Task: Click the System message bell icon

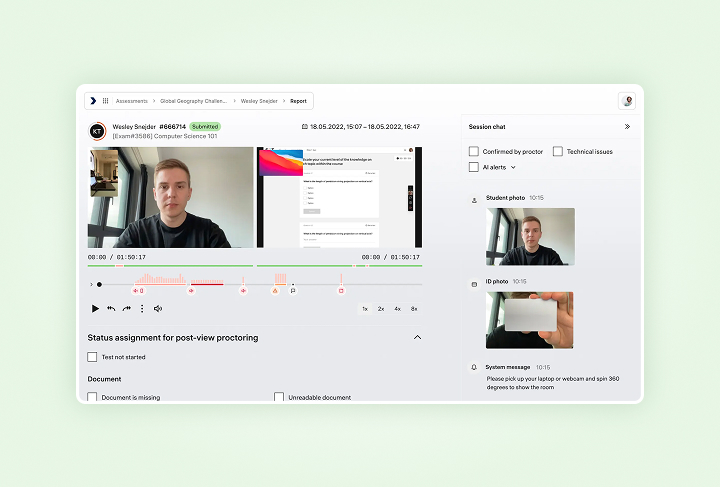Action: (474, 367)
